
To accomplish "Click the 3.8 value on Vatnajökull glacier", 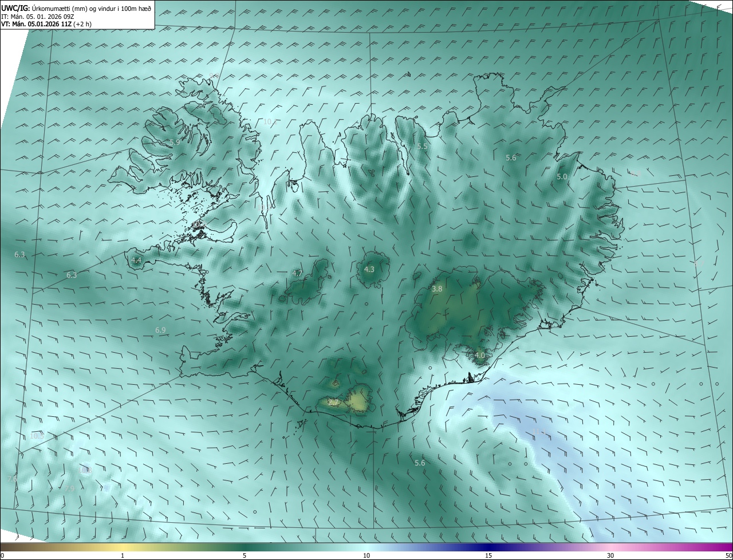I will (437, 289).
